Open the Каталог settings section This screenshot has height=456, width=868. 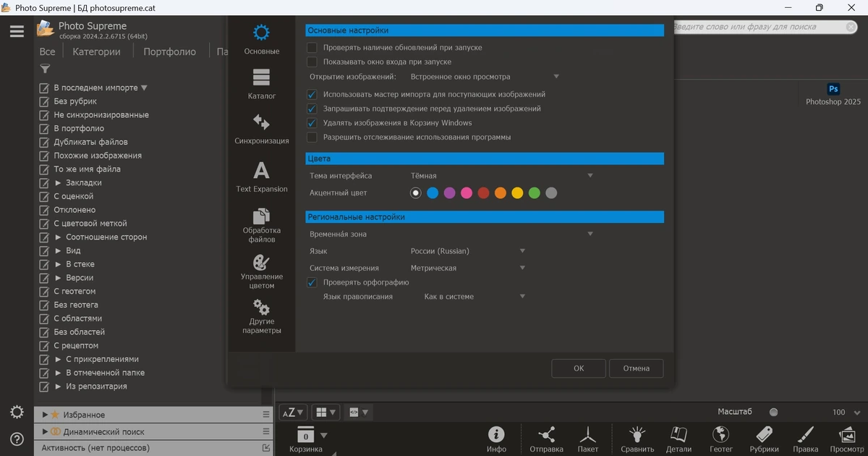tap(261, 85)
